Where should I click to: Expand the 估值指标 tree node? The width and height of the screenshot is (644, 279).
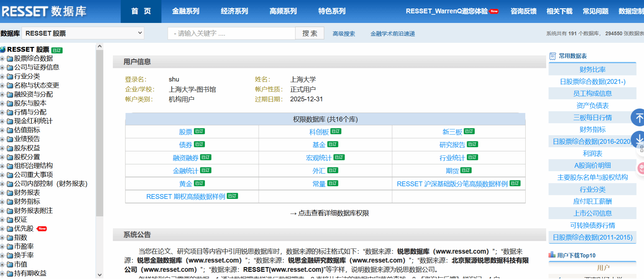click(x=2, y=130)
